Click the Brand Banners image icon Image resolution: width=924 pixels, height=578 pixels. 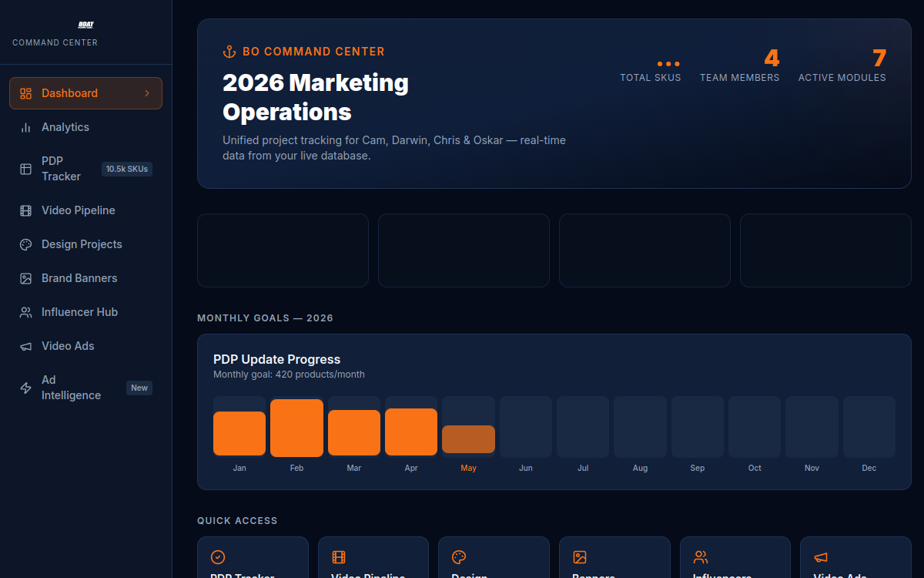pyautogui.click(x=25, y=278)
